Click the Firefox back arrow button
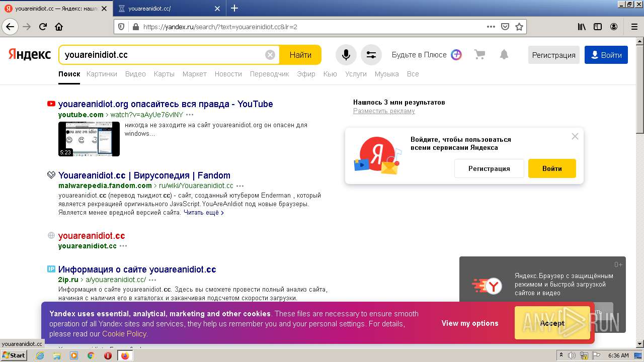Viewport: 644px width, 362px height. pos(10,27)
